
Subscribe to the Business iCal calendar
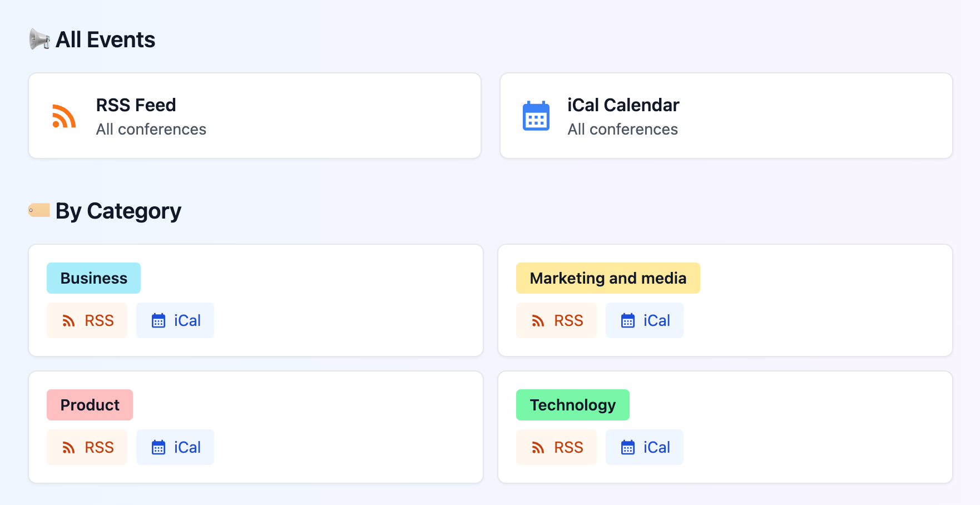(x=175, y=320)
